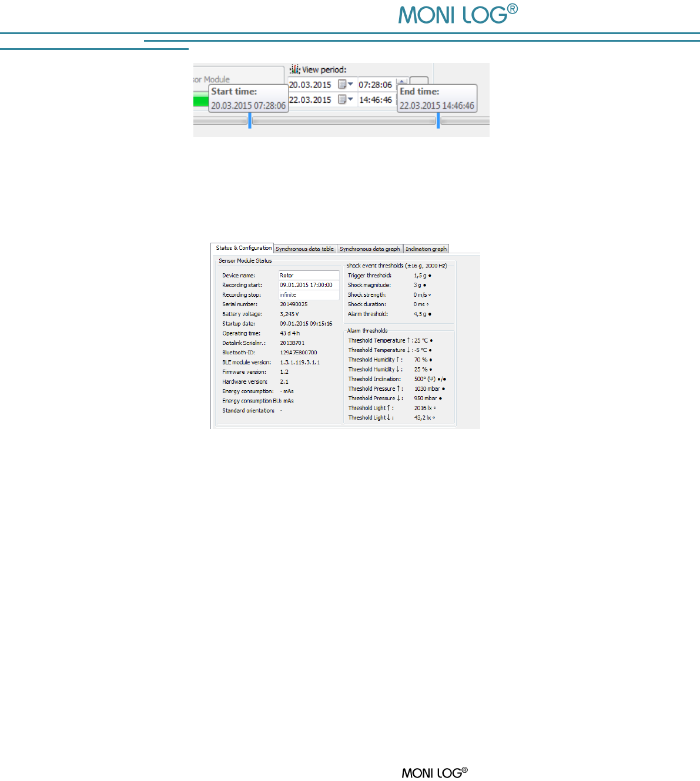700x781 pixels.
Task: Select the end time slider marker
Action: click(x=438, y=120)
